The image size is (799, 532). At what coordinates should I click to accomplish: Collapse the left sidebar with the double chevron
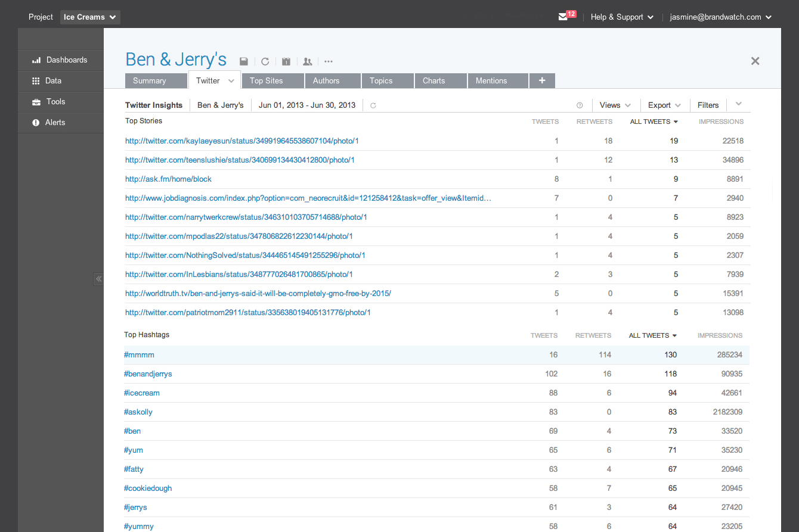(98, 279)
